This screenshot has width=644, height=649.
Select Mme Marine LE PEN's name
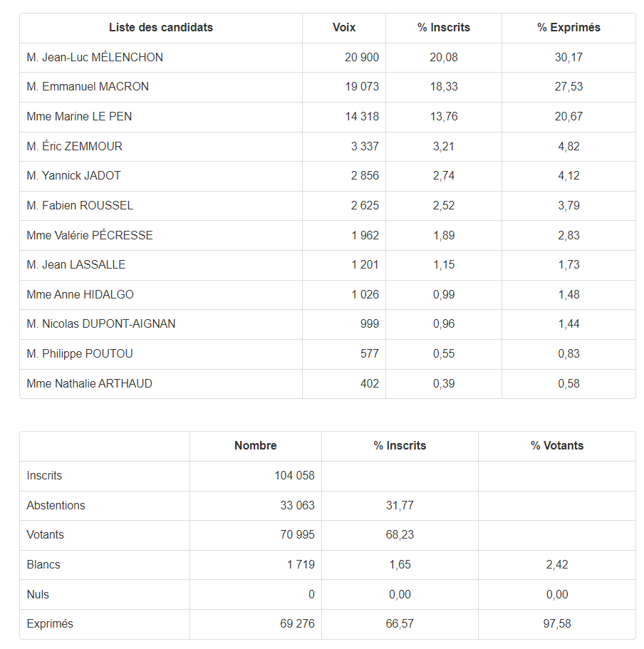[x=79, y=117]
